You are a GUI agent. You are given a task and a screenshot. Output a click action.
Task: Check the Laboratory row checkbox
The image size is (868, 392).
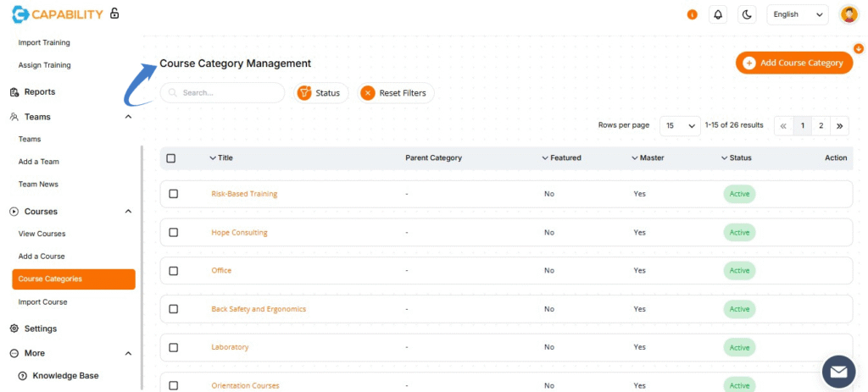click(x=173, y=348)
